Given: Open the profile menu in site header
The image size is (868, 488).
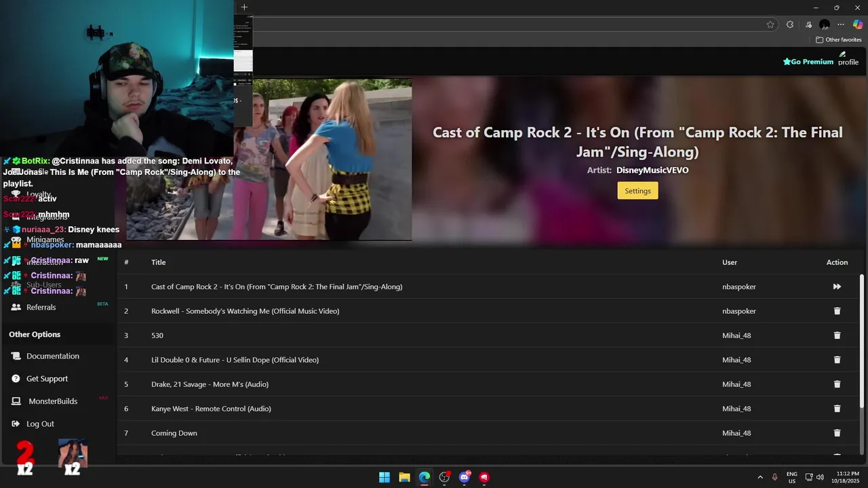Looking at the screenshot, I should (848, 59).
